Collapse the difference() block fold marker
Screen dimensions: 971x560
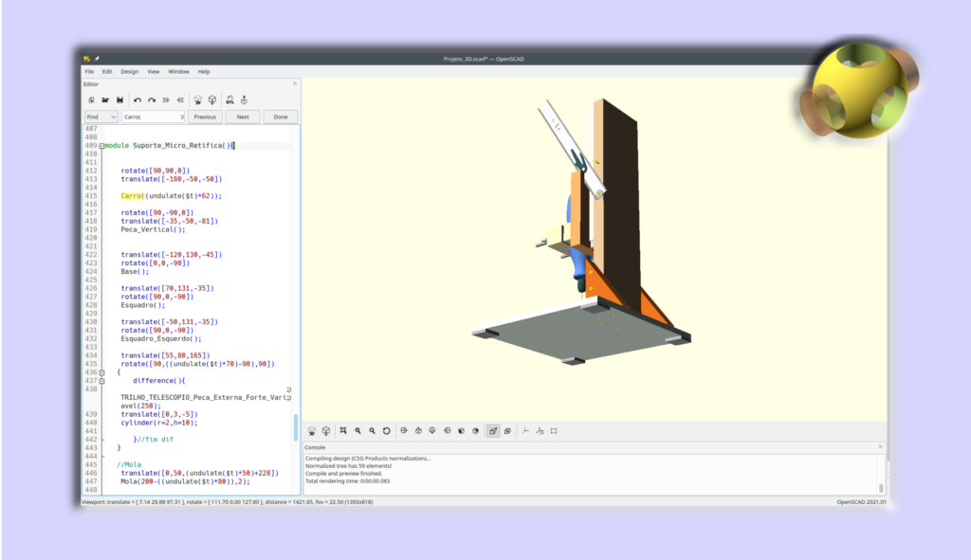click(101, 381)
